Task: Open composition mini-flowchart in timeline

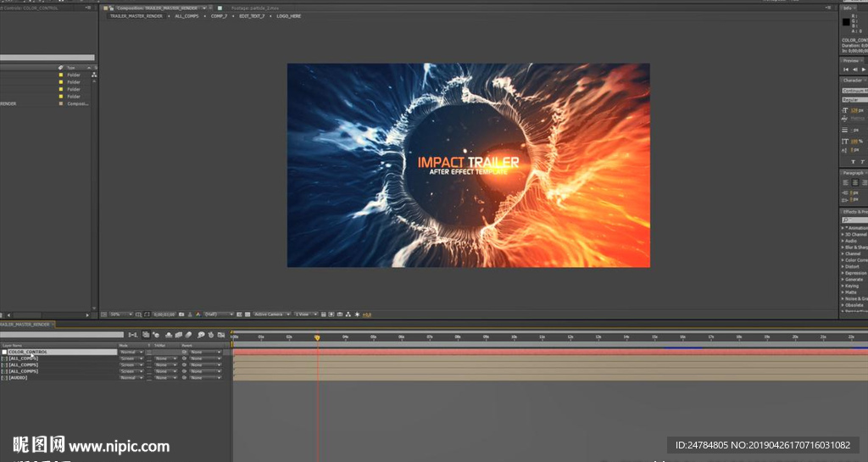Action: pos(133,335)
